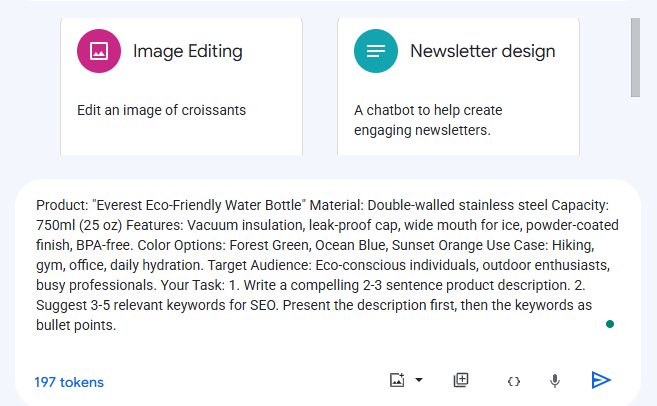
Task: Focus the prompt text input box
Action: (320, 265)
